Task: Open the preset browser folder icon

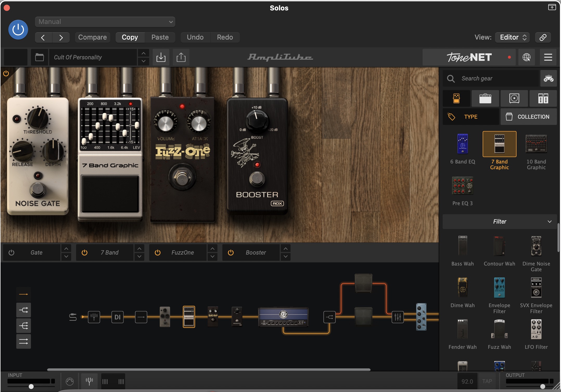Action: pyautogui.click(x=40, y=57)
